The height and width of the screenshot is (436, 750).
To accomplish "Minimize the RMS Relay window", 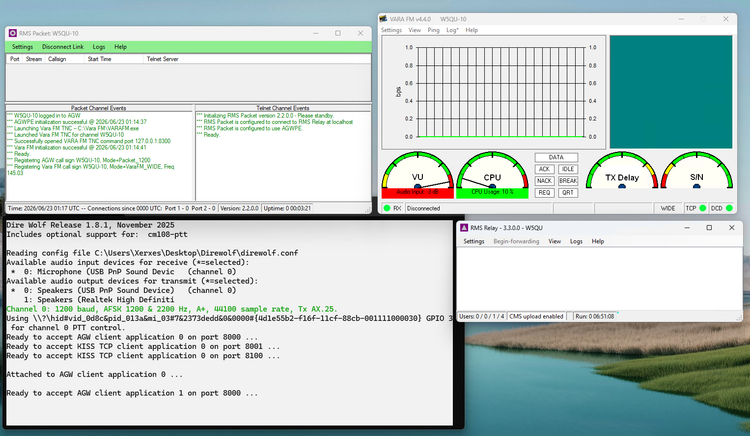I will pyautogui.click(x=687, y=228).
